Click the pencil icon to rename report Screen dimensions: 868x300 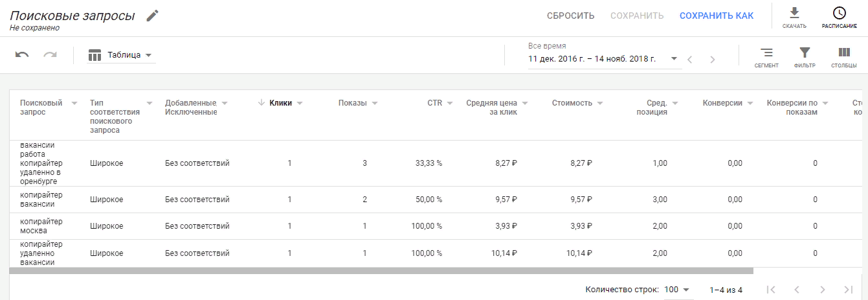pyautogui.click(x=152, y=16)
